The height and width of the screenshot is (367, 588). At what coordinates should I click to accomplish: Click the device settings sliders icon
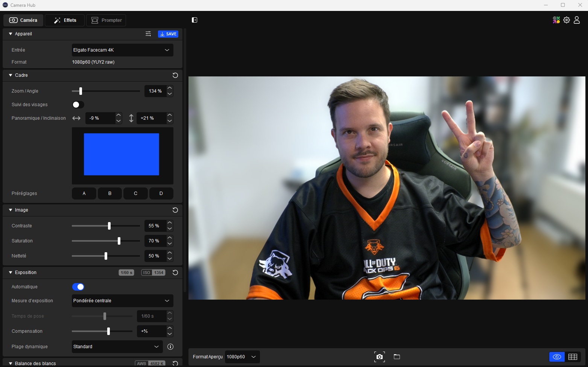coord(148,34)
